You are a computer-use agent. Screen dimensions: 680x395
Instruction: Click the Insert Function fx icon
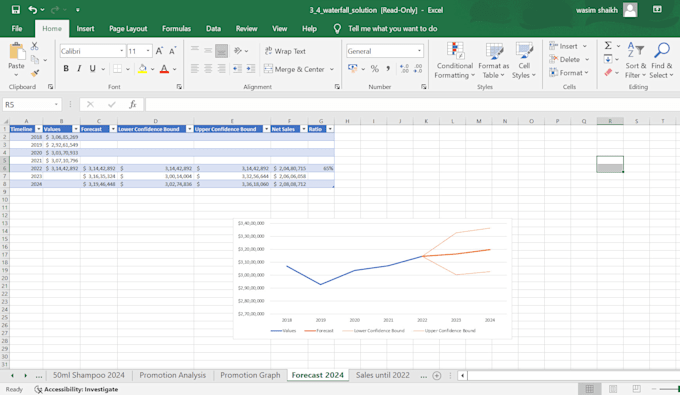133,104
